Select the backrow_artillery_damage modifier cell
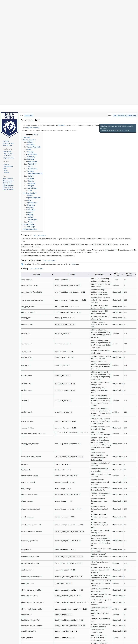 pyautogui.click(x=37, y=456)
